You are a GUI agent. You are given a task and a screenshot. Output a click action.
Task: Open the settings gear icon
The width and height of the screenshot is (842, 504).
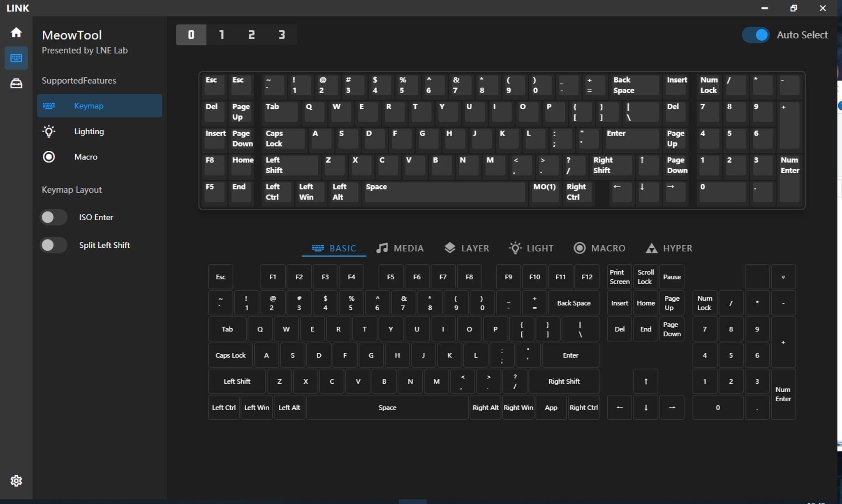click(x=16, y=481)
